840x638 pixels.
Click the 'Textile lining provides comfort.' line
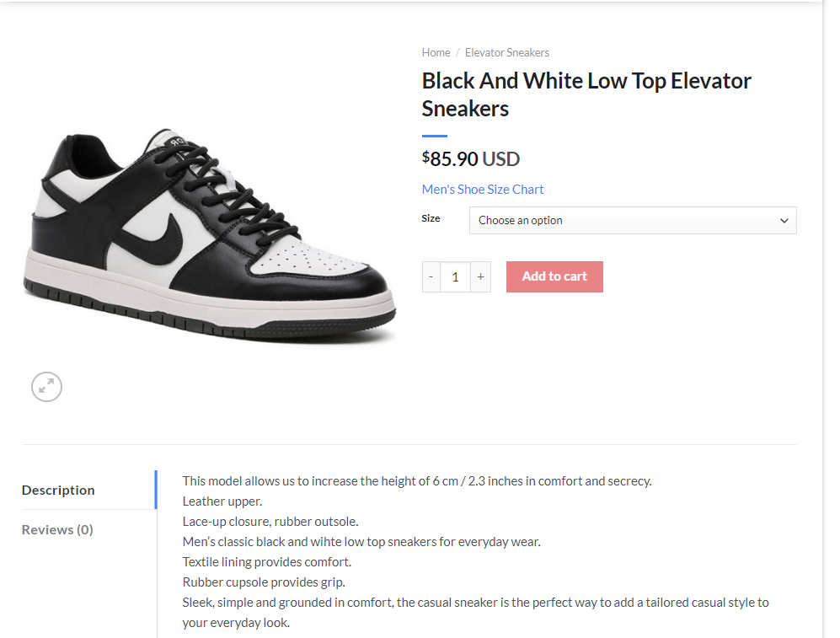click(266, 561)
